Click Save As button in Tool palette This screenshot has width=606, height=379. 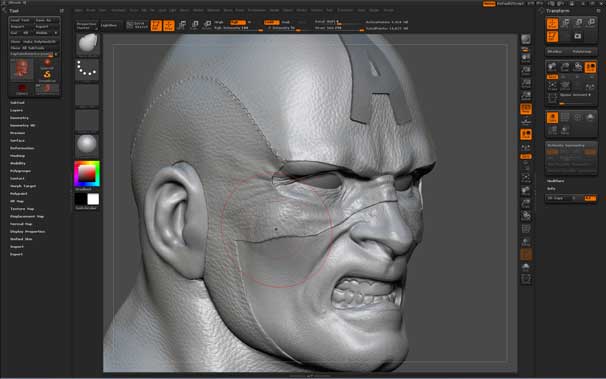click(x=46, y=20)
